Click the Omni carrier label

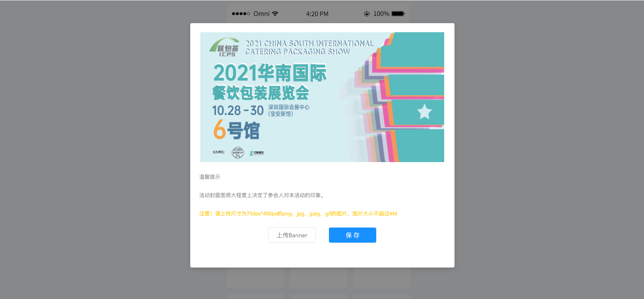pyautogui.click(x=261, y=14)
